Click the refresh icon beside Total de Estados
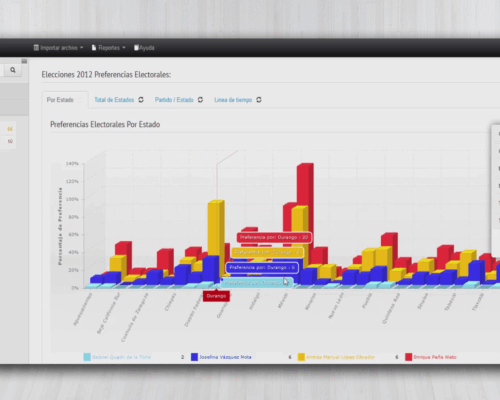Image resolution: width=500 pixels, height=400 pixels. pos(141,100)
